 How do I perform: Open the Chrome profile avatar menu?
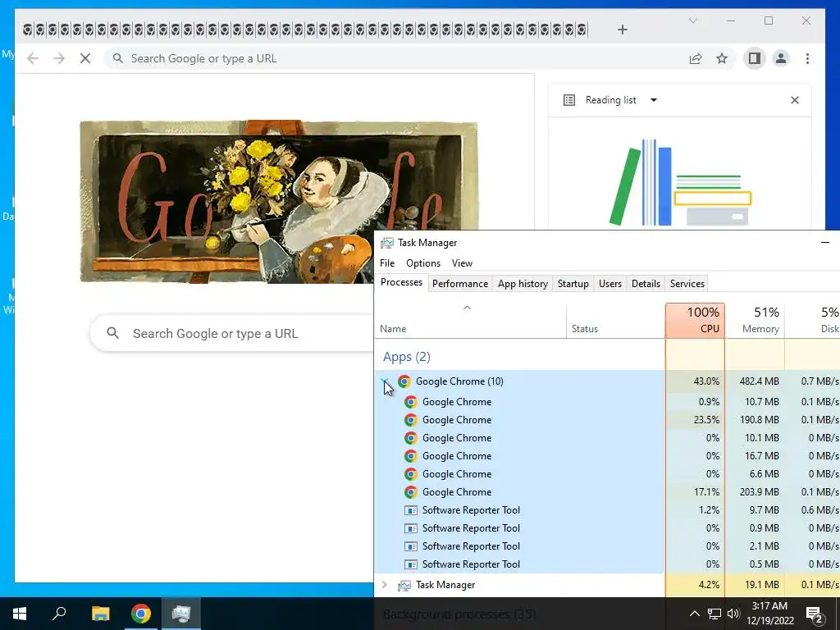coord(781,58)
